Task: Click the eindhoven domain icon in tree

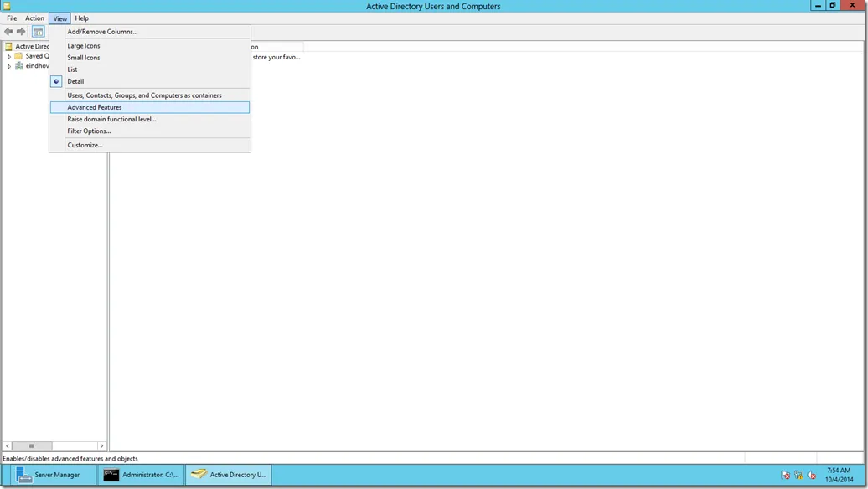Action: (19, 66)
